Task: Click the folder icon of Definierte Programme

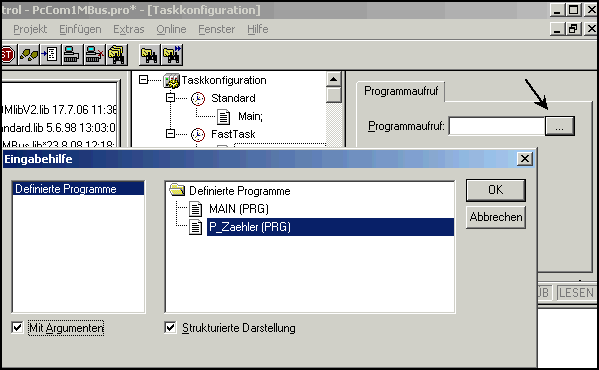Action: (x=177, y=190)
